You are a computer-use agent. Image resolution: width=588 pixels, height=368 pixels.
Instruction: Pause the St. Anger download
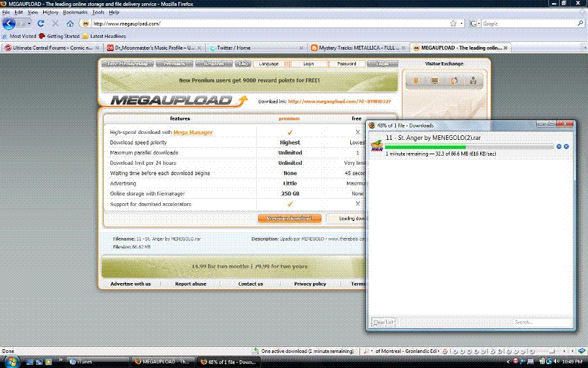pyautogui.click(x=559, y=146)
